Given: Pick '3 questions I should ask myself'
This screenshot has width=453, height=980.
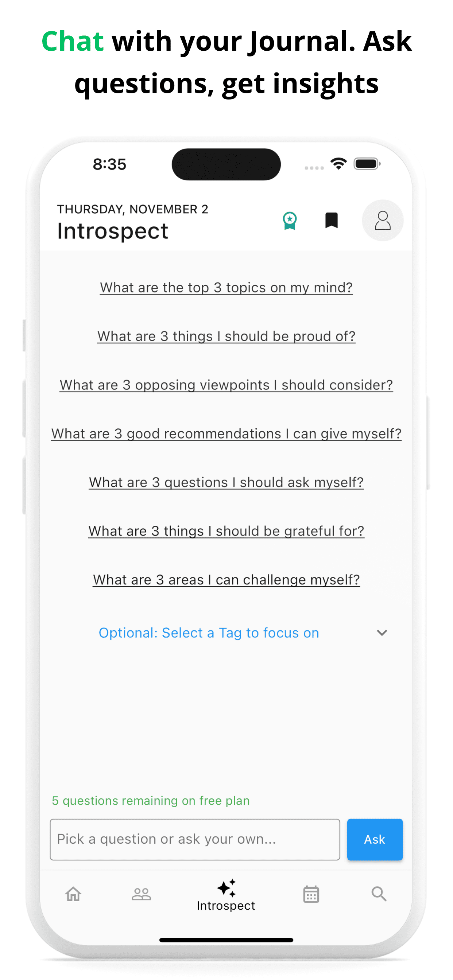Looking at the screenshot, I should click(x=226, y=482).
